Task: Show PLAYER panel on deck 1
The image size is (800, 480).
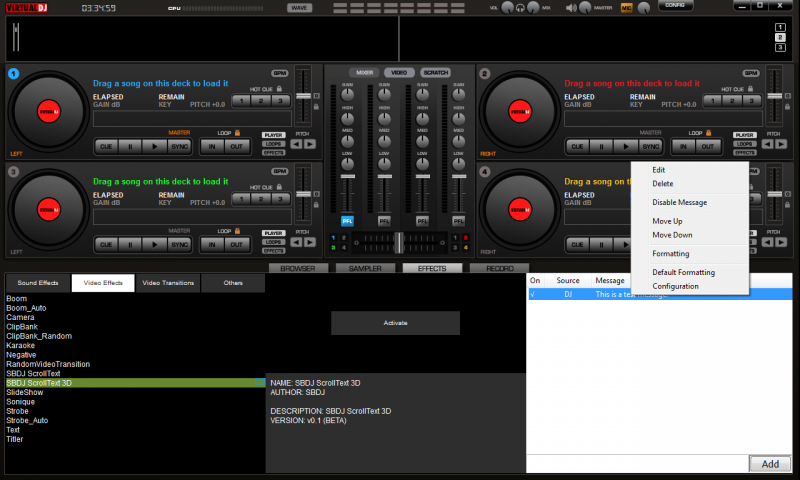Action: (x=273, y=135)
